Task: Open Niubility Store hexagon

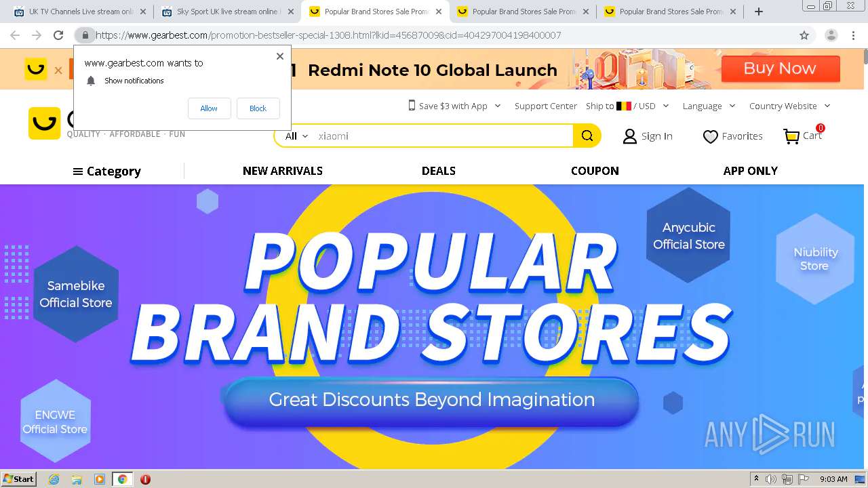Action: (x=816, y=259)
